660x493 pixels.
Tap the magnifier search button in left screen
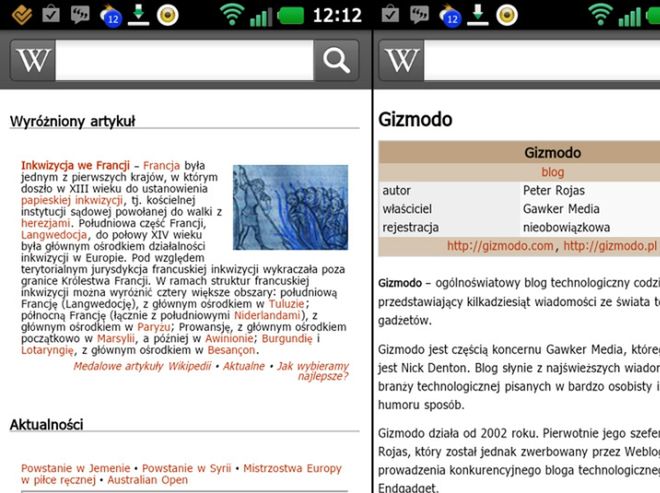click(336, 60)
